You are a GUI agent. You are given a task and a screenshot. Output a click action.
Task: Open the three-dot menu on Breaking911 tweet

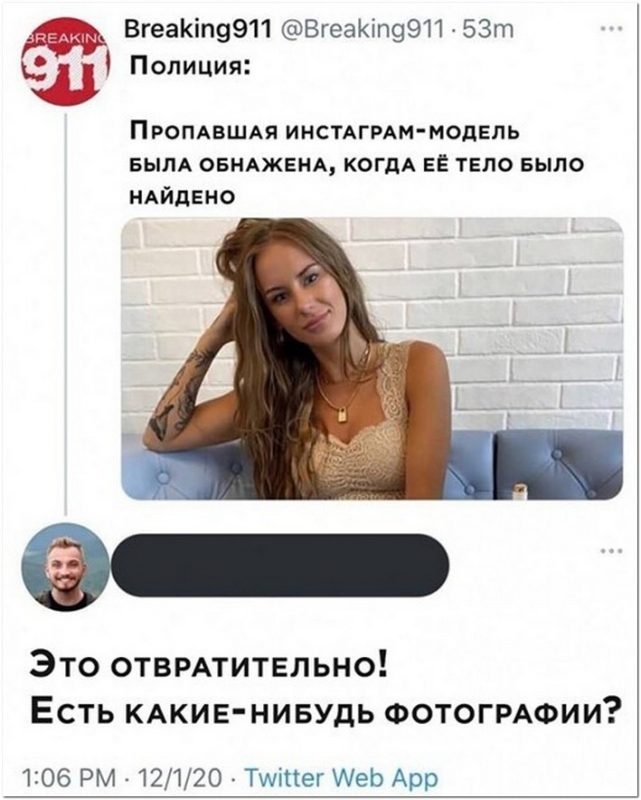tap(611, 30)
